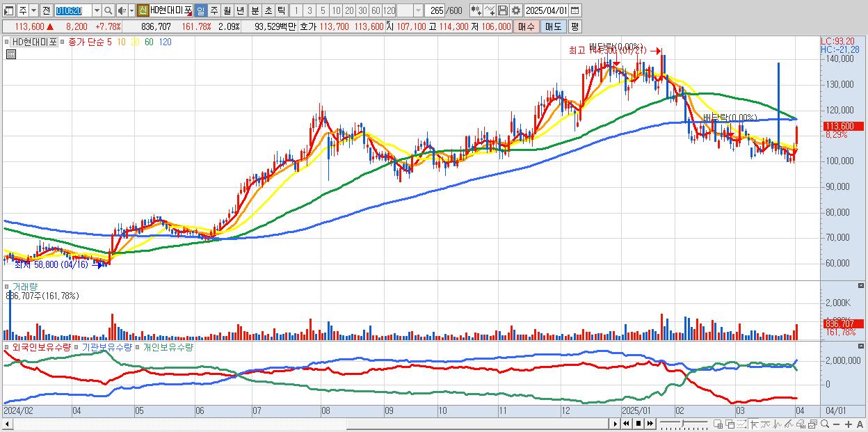Select the 일 daily period button

click(200, 10)
